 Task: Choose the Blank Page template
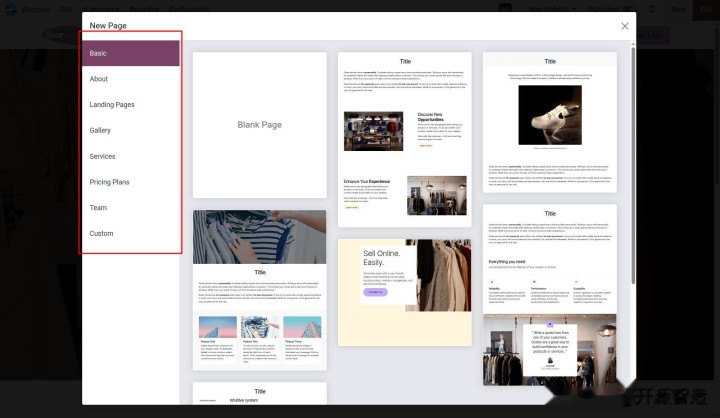[x=259, y=125]
